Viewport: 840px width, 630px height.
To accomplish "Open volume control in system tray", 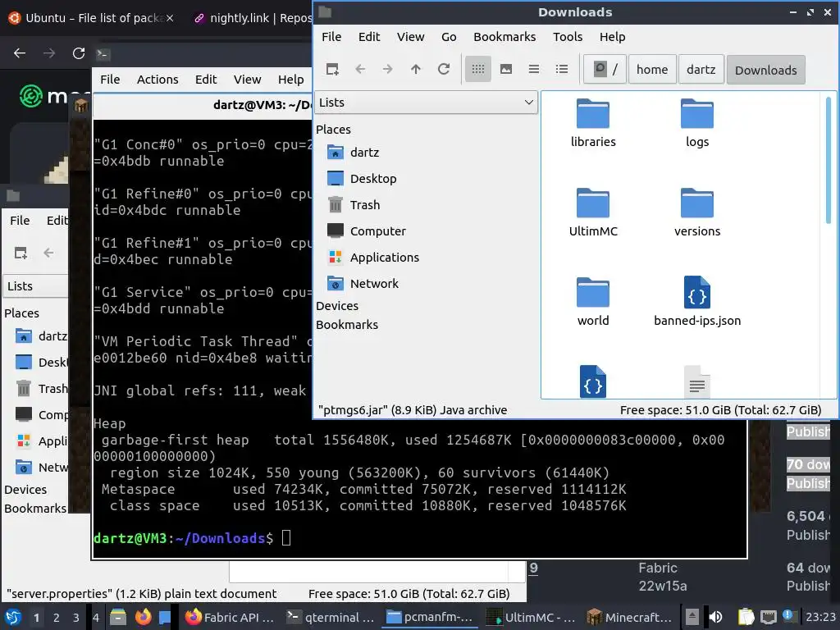I will click(715, 617).
